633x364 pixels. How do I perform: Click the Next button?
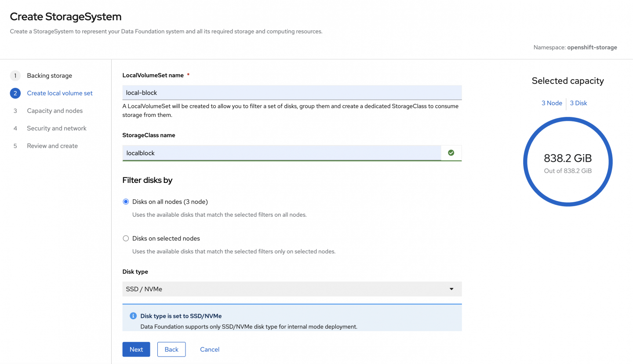pyautogui.click(x=136, y=349)
